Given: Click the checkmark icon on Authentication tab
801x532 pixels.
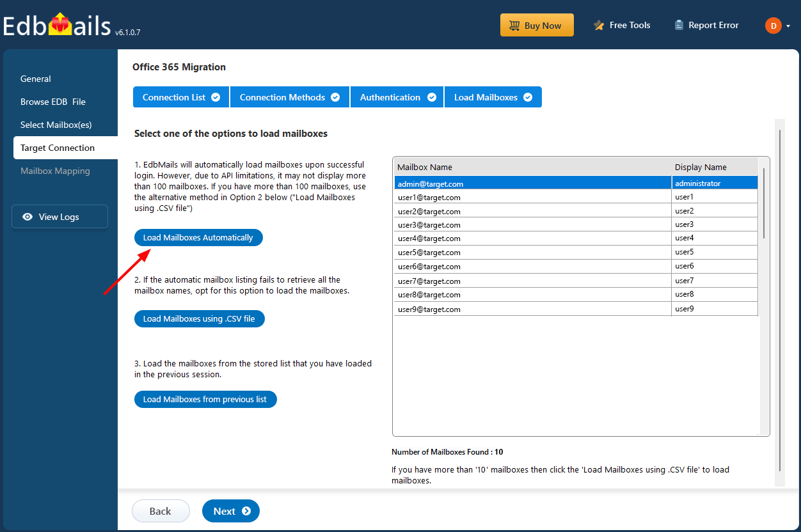Looking at the screenshot, I should point(432,97).
